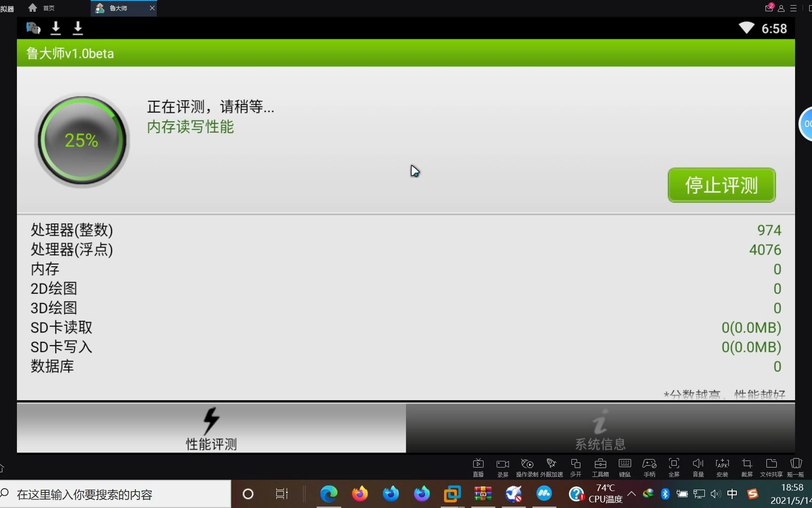The image size is (812, 508).
Task: Open 键鼠 keyboard mapping settings
Action: click(625, 466)
